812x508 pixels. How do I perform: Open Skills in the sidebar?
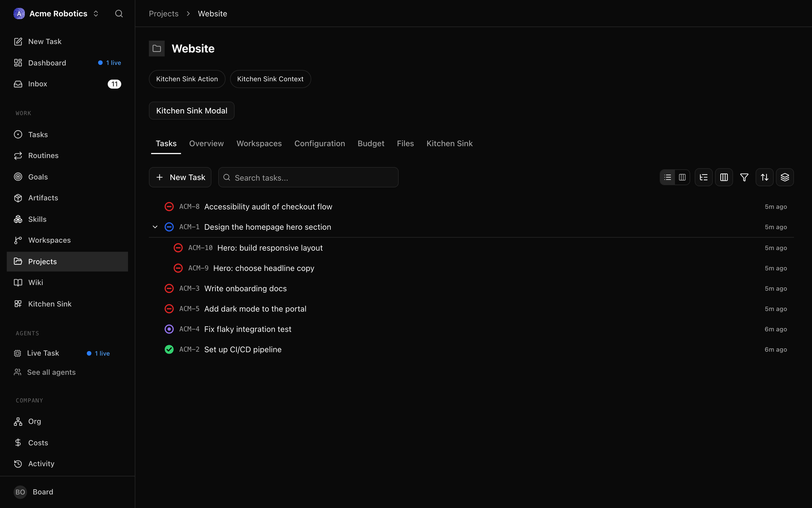click(x=67, y=219)
